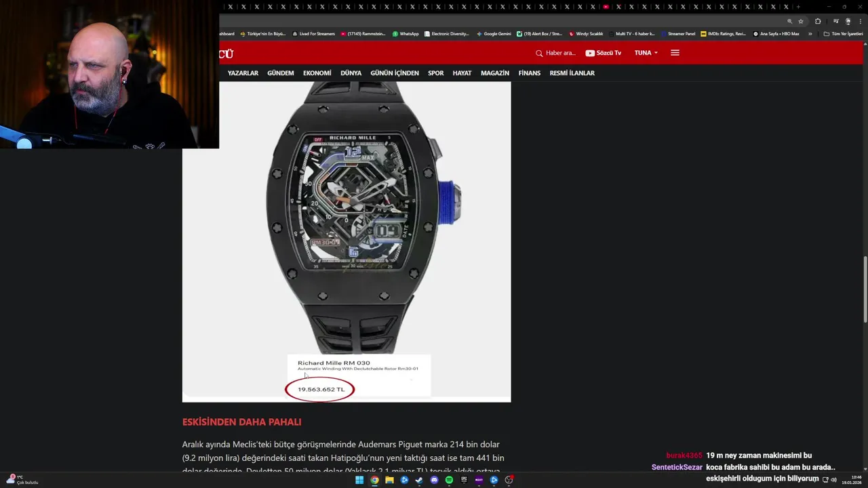Go to the SPOR section
Screen dimensions: 868x488
[x=436, y=73]
